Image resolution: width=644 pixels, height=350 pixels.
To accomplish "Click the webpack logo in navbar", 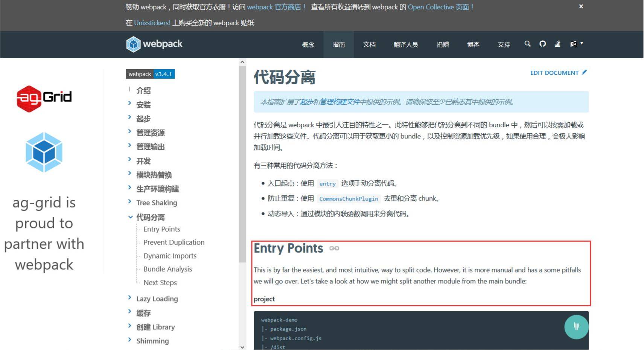I will (x=154, y=44).
